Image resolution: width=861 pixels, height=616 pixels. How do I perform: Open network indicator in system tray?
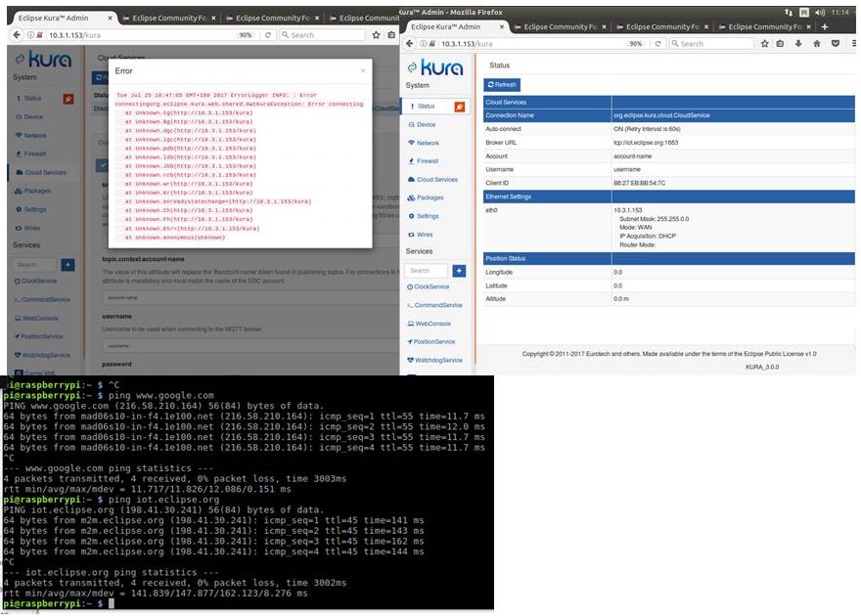coord(789,12)
